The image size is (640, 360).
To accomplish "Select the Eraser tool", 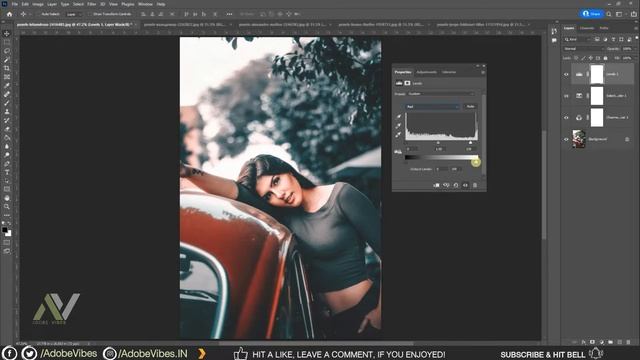I will point(7,129).
